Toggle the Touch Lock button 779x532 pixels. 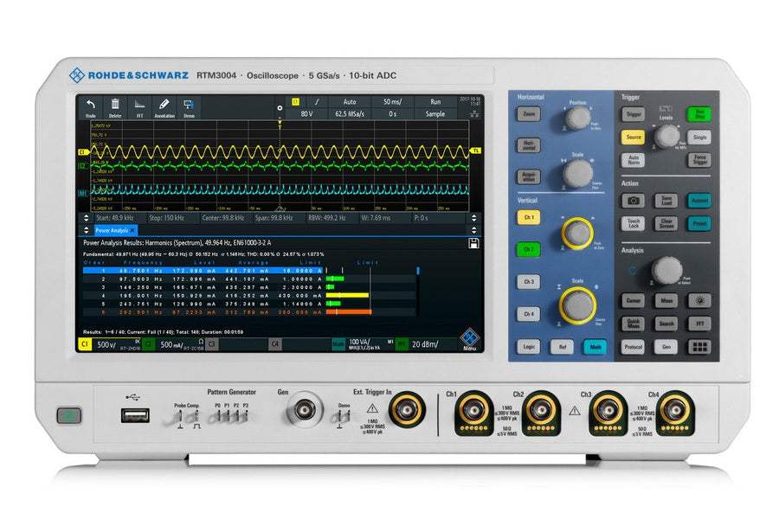pyautogui.click(x=633, y=223)
